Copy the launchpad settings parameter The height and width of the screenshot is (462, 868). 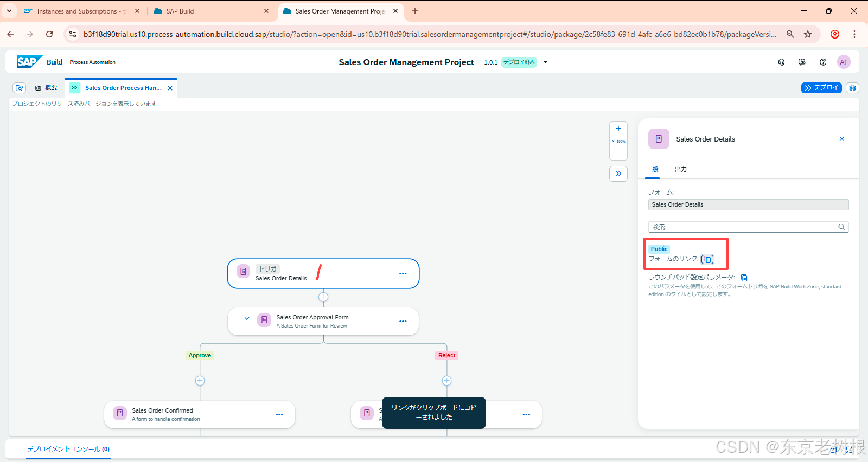(x=744, y=278)
